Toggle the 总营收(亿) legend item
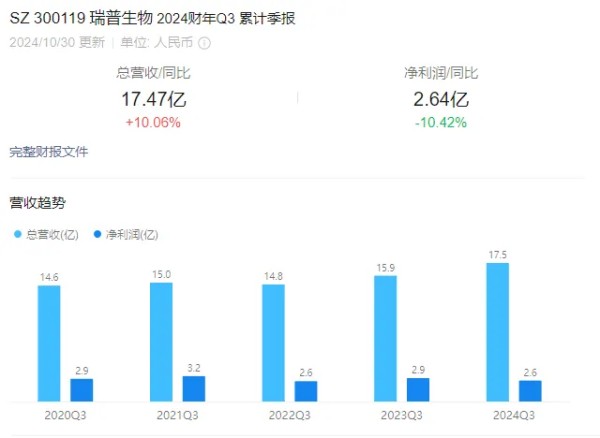The image size is (600, 438). click(46, 234)
